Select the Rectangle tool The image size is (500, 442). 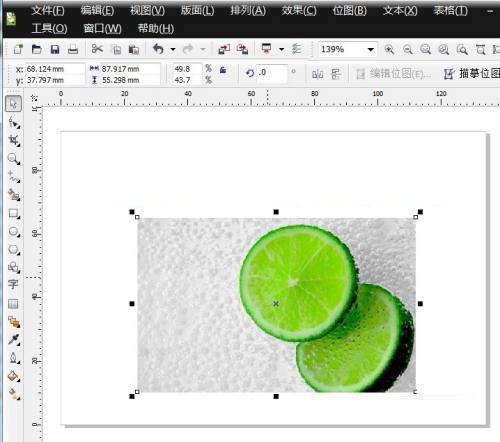pos(14,213)
